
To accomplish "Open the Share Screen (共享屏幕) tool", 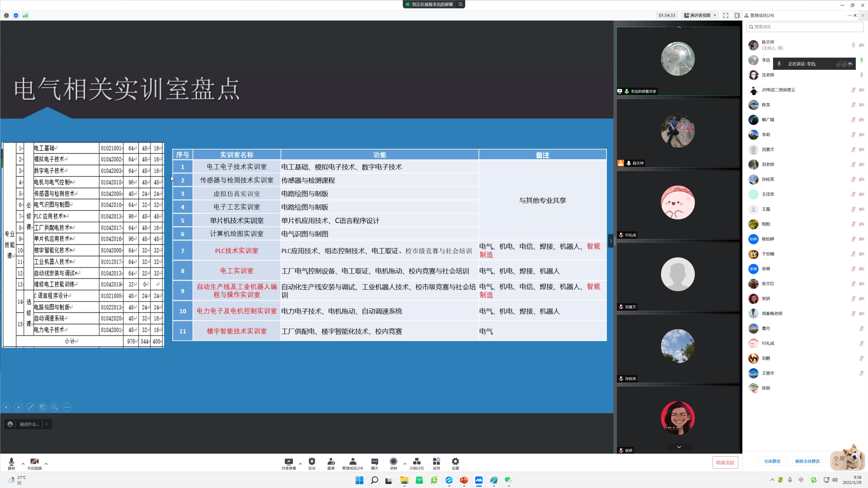I will (x=288, y=463).
